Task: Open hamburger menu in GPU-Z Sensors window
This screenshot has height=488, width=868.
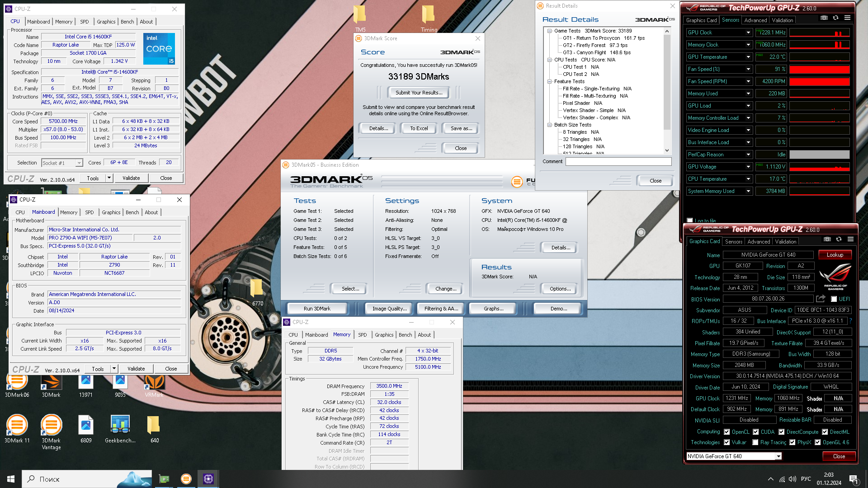Action: coord(847,18)
